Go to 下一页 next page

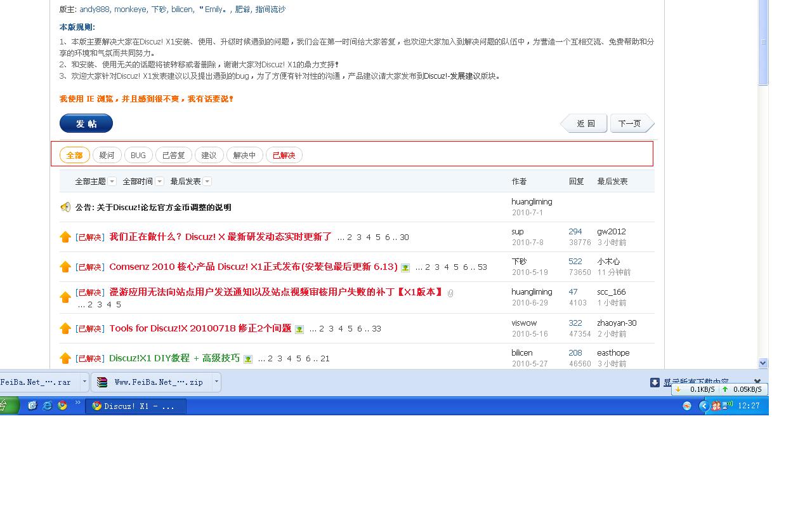click(x=632, y=123)
